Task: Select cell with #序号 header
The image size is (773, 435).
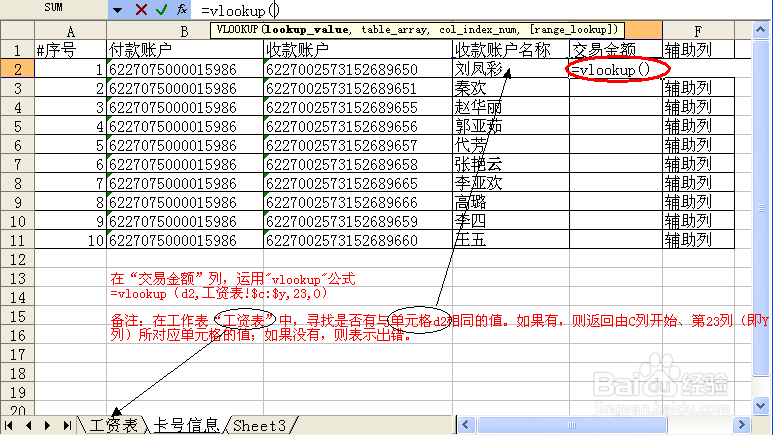Action: pyautogui.click(x=70, y=50)
